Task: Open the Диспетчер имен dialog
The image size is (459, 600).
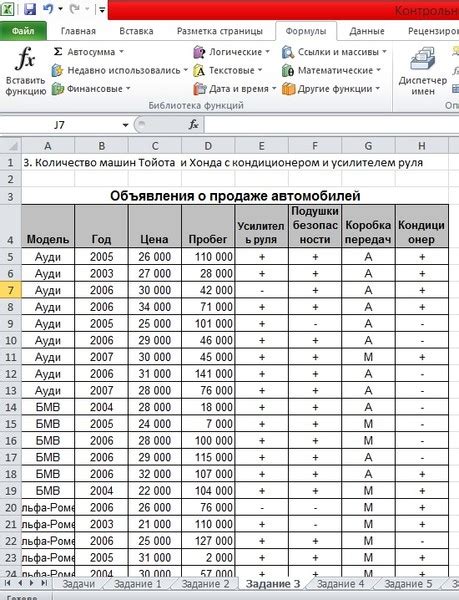Action: pos(422,72)
